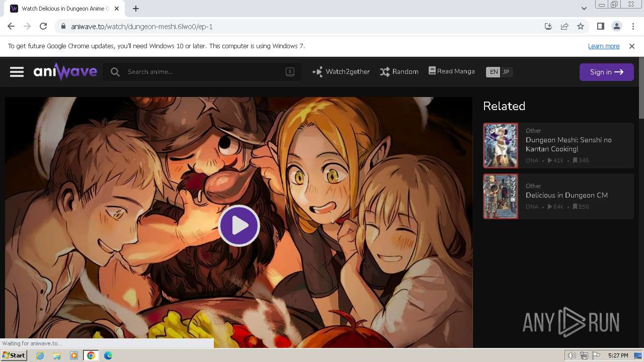Click the aniwave logo
Viewport: 644px width, 362px height.
[65, 72]
